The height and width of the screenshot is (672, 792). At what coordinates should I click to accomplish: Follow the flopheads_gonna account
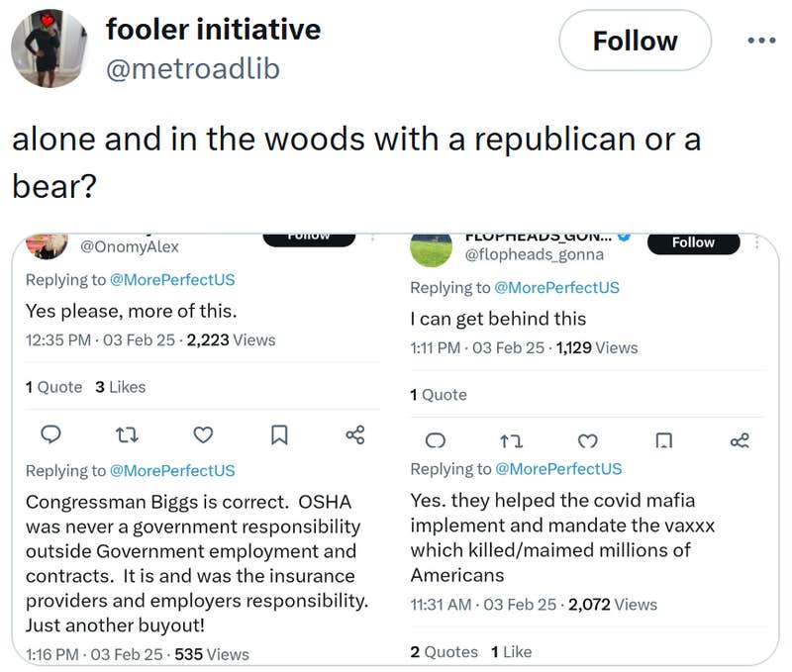[x=693, y=242]
